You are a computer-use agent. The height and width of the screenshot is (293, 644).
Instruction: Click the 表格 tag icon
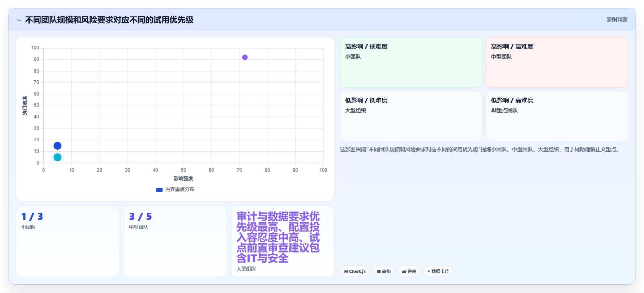coord(379,272)
